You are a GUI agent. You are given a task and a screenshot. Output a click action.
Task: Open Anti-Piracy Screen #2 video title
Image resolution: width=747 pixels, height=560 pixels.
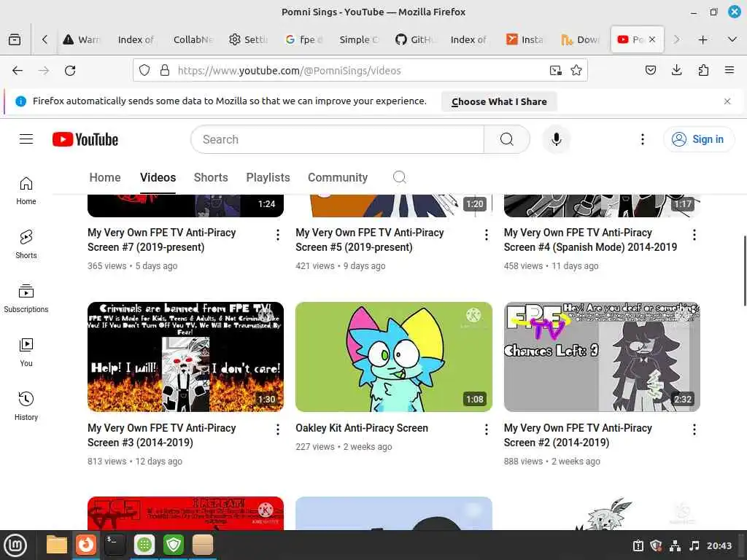[x=578, y=435]
